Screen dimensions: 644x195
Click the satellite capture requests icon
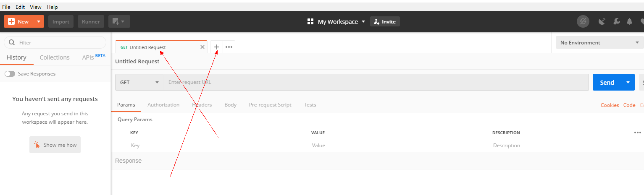pyautogui.click(x=602, y=21)
